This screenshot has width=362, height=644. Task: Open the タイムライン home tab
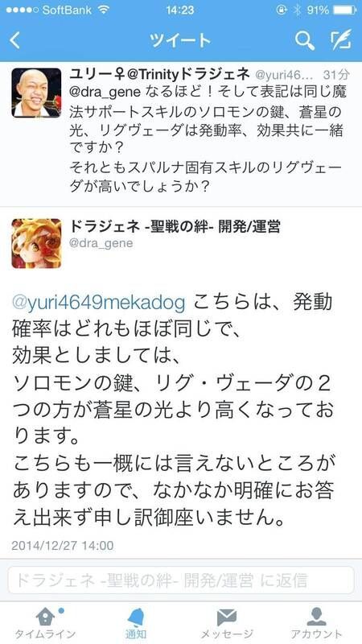pyautogui.click(x=45, y=623)
